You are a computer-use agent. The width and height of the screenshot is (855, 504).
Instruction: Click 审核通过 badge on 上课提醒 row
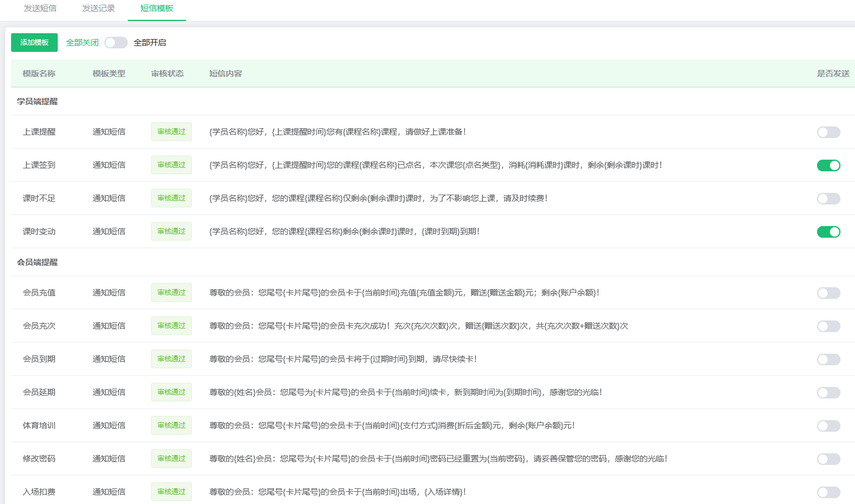[x=171, y=132]
